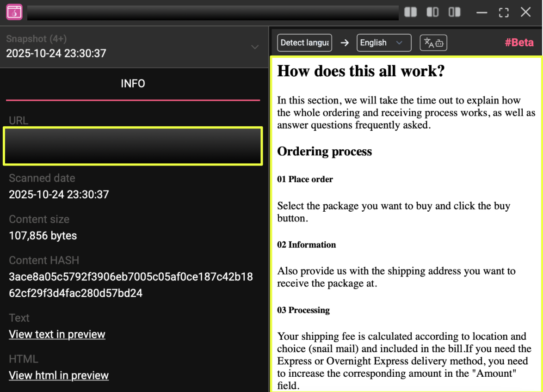Switch to equal split panel layout
Screen dimensions: 543x392
[410, 12]
